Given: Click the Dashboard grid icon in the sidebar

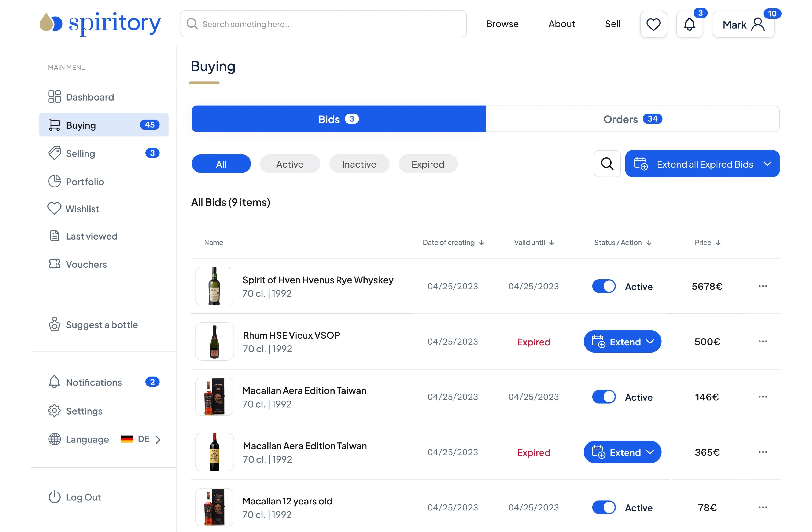Looking at the screenshot, I should point(54,97).
